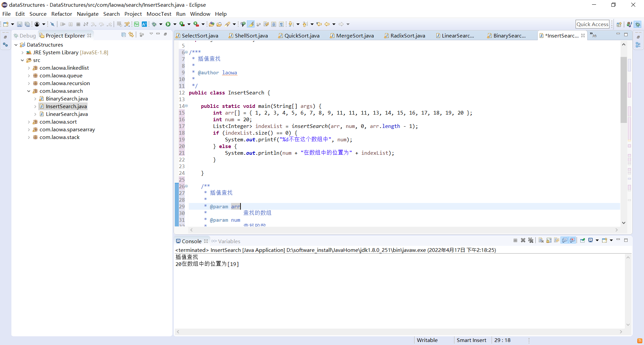This screenshot has width=644, height=345.
Task: Switch to the QuickSort.java tab
Action: click(299, 36)
